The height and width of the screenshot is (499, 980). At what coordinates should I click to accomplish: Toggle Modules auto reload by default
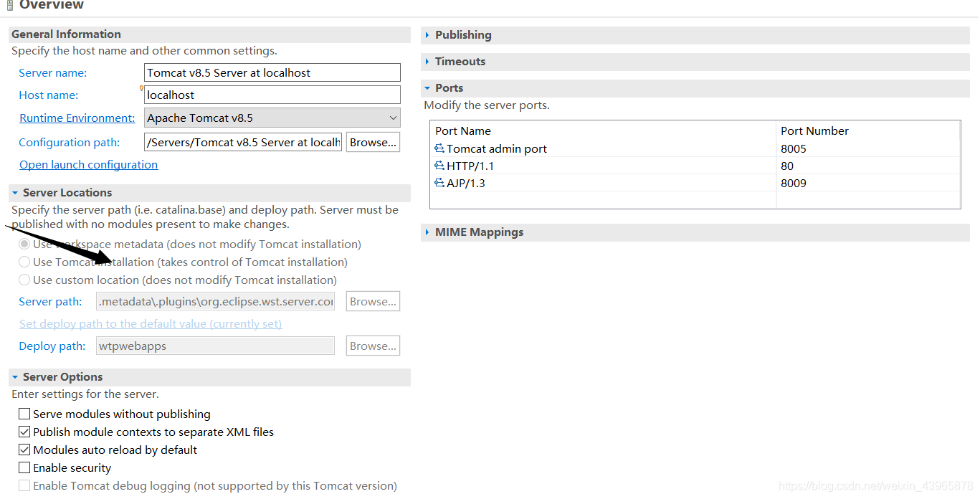tap(24, 450)
